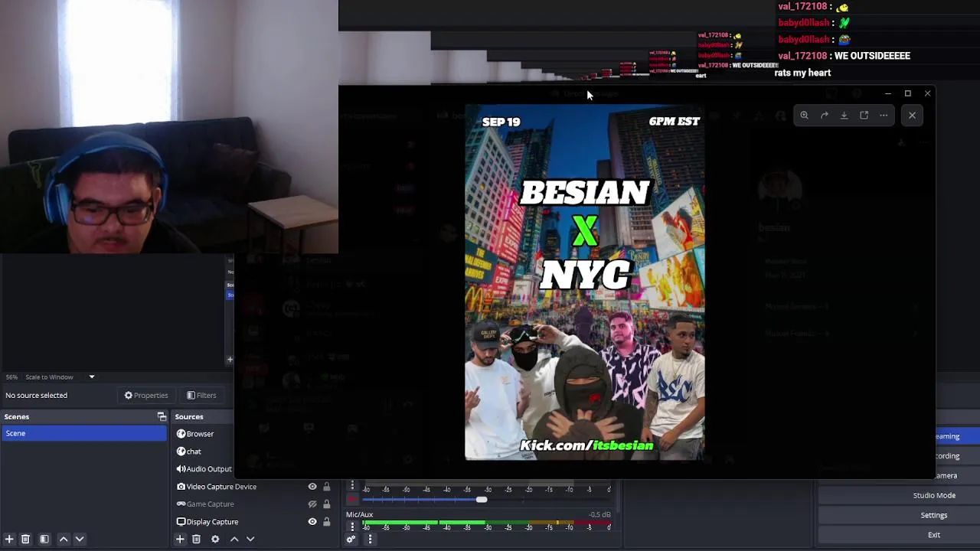Select the Audio Output source
Image resolution: width=980 pixels, height=551 pixels.
tap(203, 469)
